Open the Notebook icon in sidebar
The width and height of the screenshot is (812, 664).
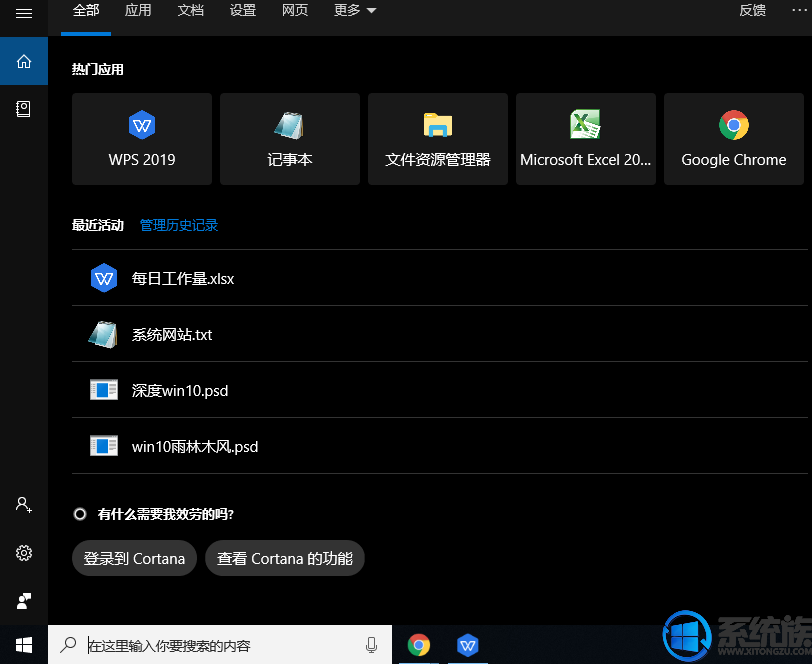pos(24,109)
